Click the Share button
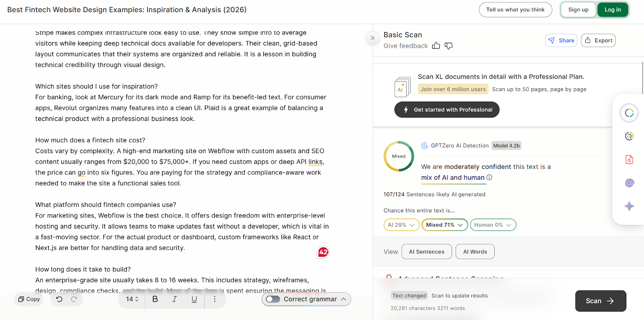Viewport: 644px width, 320px height. click(x=561, y=40)
